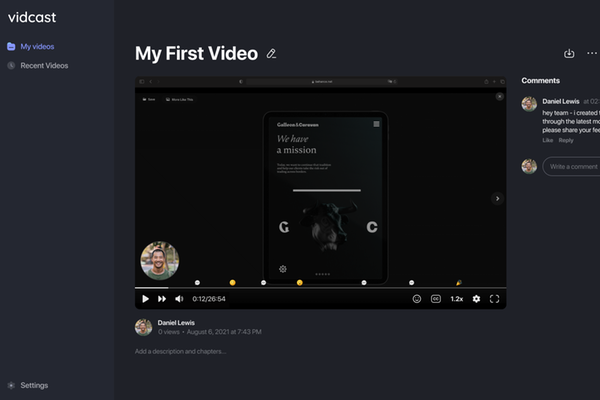600x400 pixels.
Task: Click the first yellow emoji timeline marker
Action: pyautogui.click(x=232, y=282)
